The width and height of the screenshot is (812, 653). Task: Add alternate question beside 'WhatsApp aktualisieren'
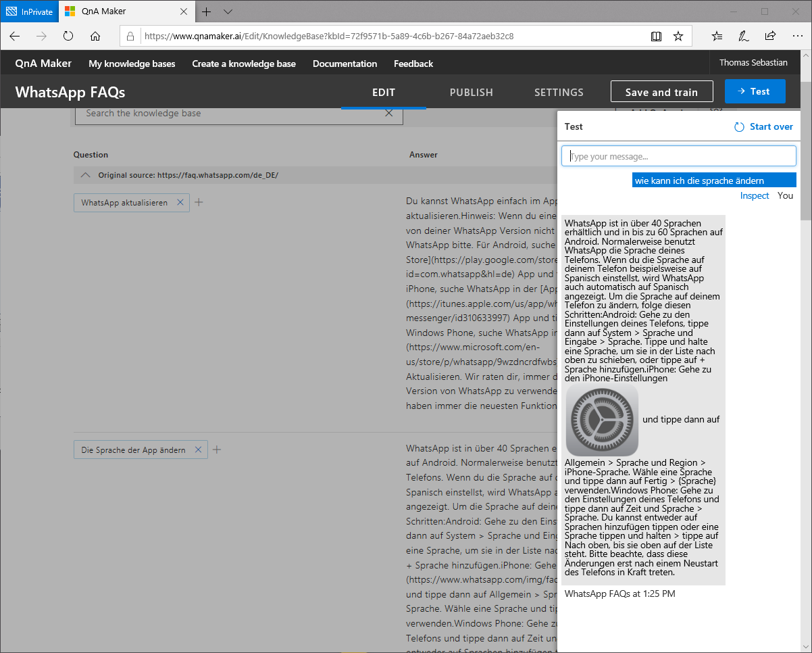199,202
